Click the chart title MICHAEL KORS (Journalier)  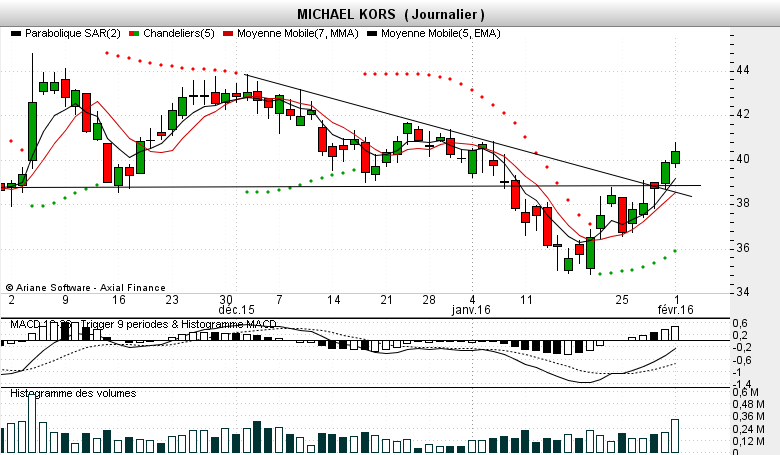391,14
